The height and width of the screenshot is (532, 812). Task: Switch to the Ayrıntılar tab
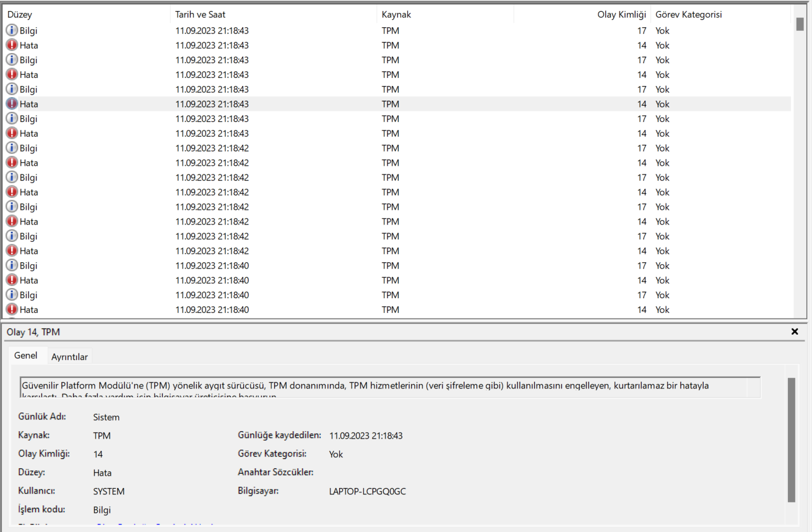pos(69,357)
